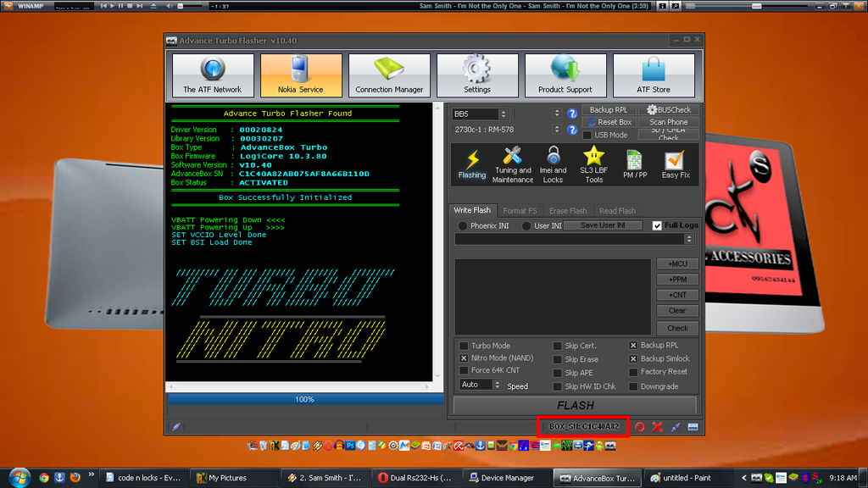Image resolution: width=868 pixels, height=488 pixels.
Task: Select the User INI radio button
Action: [526, 225]
